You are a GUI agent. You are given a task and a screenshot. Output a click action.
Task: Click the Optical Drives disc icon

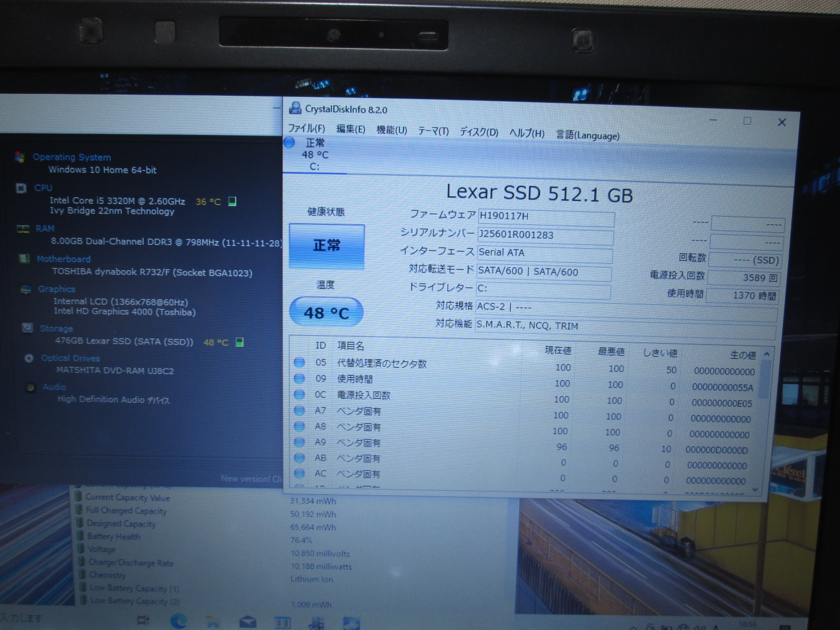[x=29, y=358]
